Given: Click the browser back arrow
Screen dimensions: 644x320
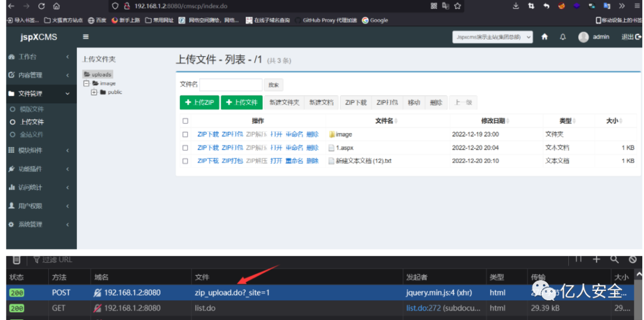Looking at the screenshot, I should point(11,6).
